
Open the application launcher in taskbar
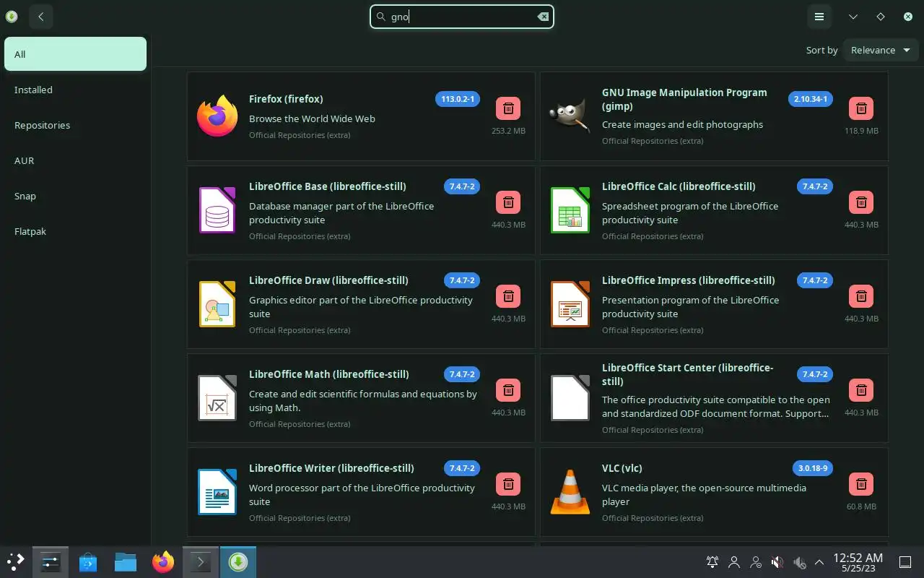[x=16, y=562]
